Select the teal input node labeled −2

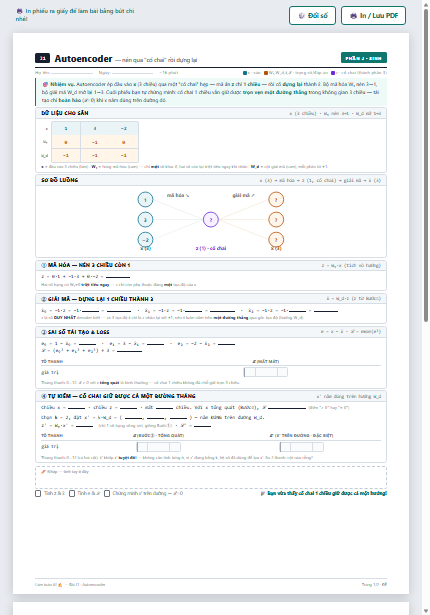tap(145, 240)
